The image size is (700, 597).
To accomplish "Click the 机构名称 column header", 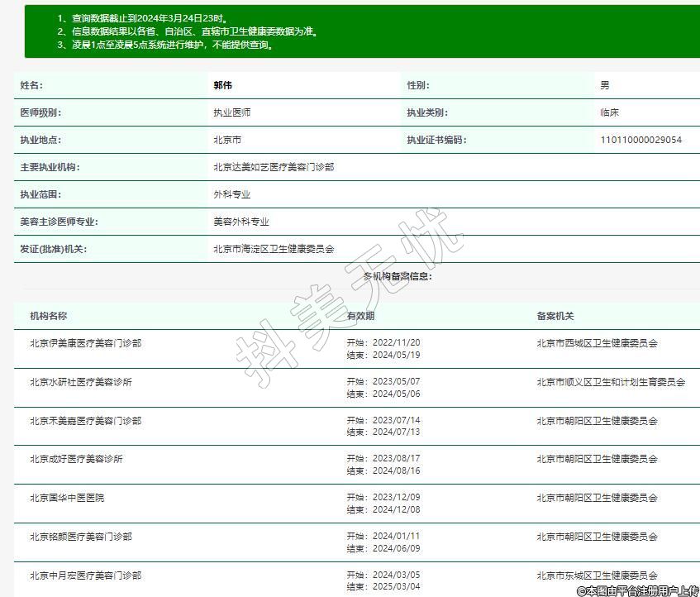I will click(48, 316).
